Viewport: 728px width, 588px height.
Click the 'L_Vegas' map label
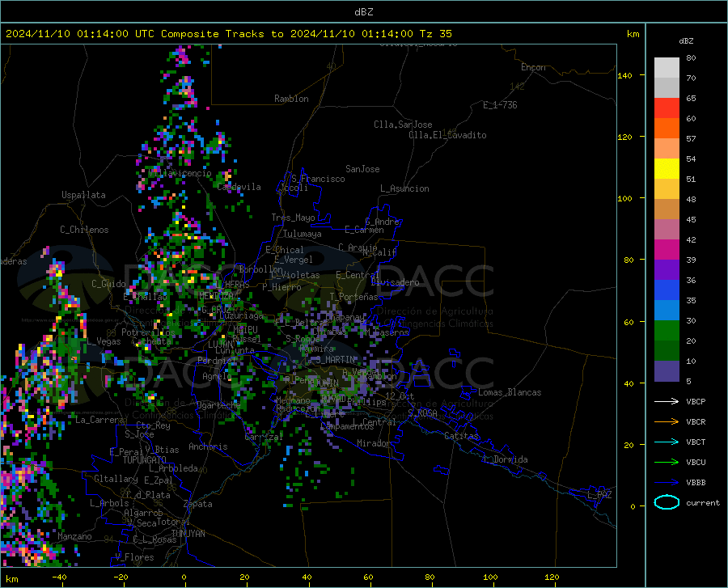pos(104,341)
